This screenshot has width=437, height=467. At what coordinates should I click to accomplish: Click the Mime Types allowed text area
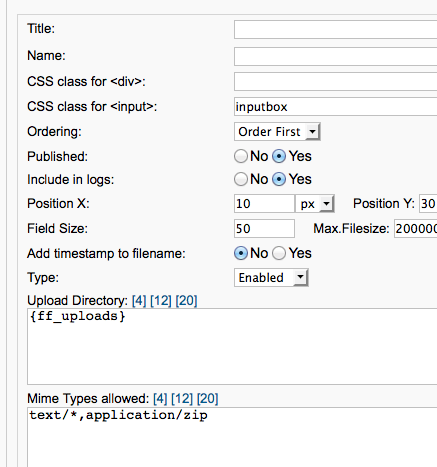point(232,437)
